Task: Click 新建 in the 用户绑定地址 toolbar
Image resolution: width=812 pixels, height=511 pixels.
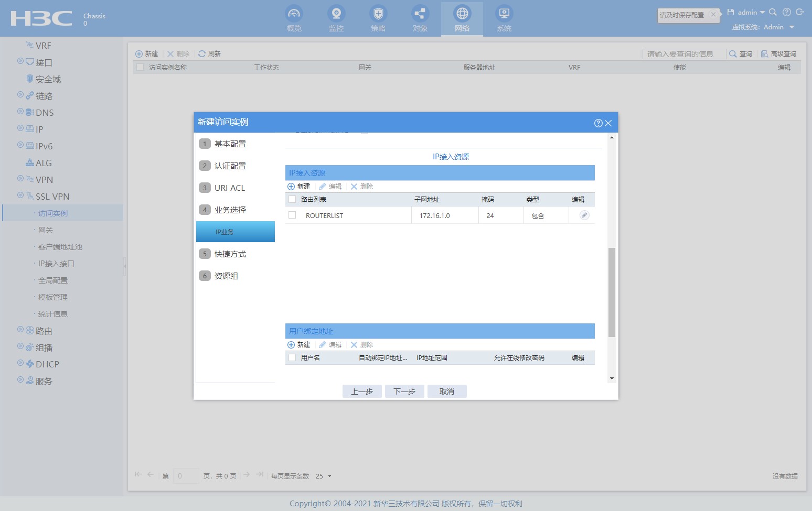Action: click(x=299, y=345)
